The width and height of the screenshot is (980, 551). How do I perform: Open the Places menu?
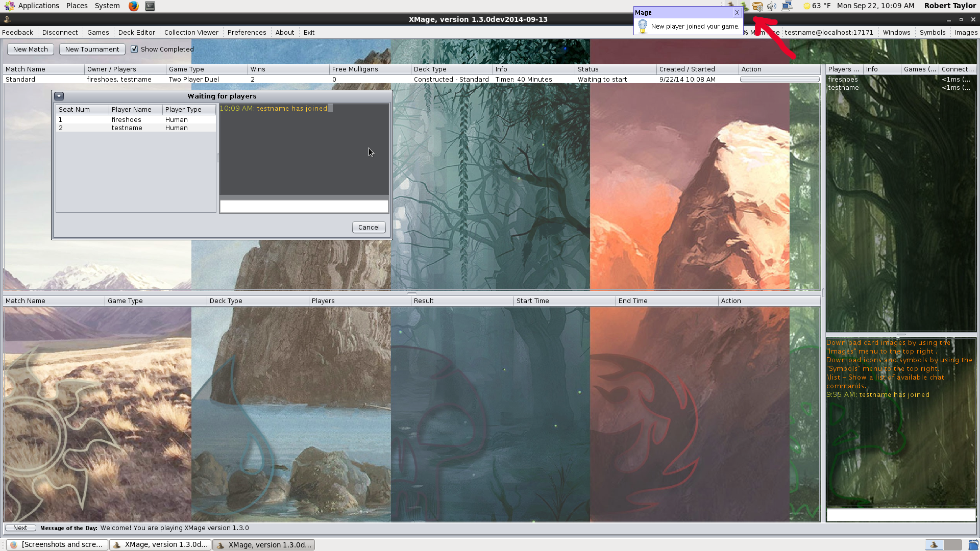tap(77, 6)
